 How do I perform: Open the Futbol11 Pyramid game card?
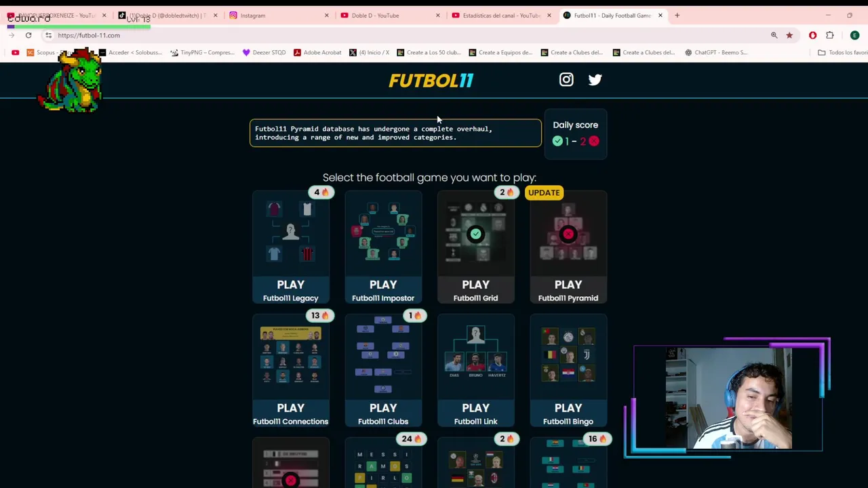[568, 247]
